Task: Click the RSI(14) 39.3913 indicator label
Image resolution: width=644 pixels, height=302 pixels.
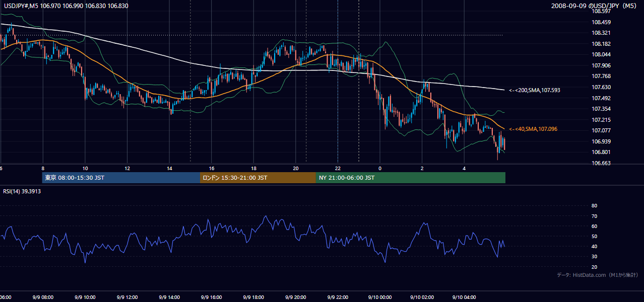Action: click(22, 191)
